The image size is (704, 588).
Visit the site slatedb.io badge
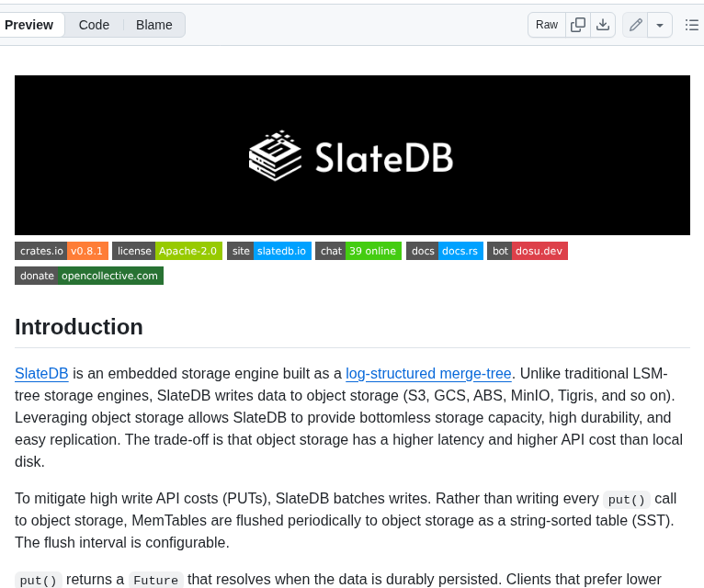269,251
